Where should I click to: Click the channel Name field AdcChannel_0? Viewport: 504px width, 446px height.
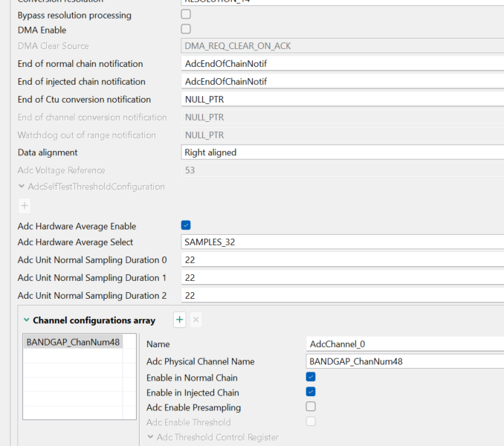[x=405, y=344]
